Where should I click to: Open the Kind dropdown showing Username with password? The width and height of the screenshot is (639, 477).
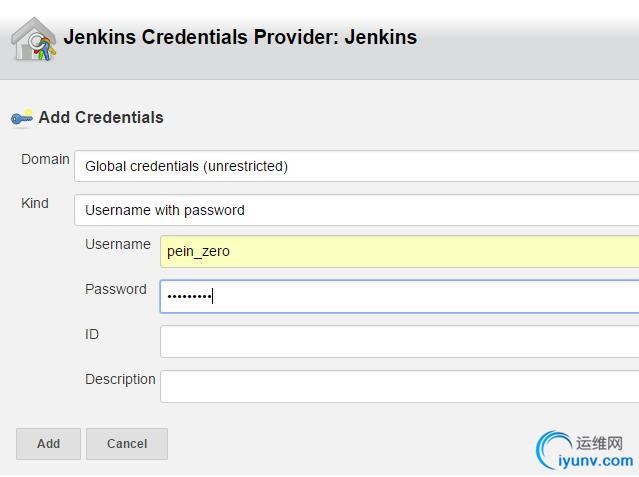[x=357, y=210]
